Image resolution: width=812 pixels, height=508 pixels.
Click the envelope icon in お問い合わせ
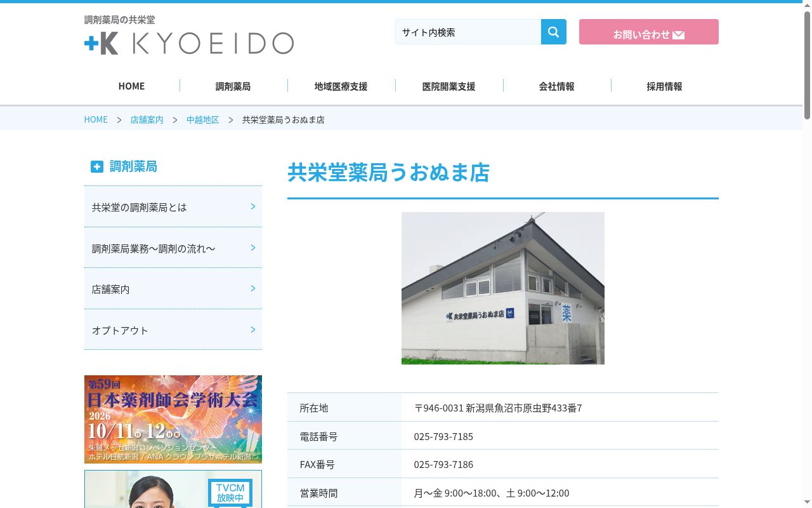[x=678, y=35]
